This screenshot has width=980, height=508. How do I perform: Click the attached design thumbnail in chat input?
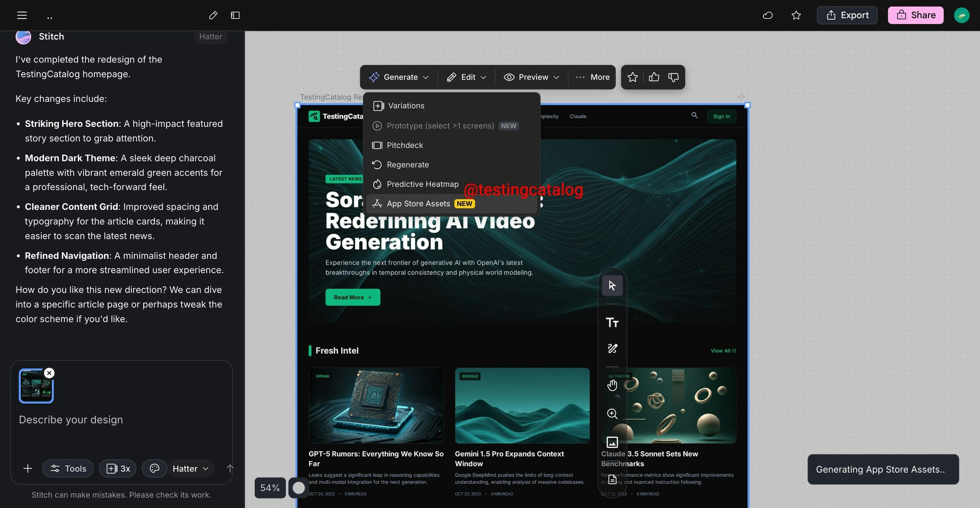[x=36, y=385]
